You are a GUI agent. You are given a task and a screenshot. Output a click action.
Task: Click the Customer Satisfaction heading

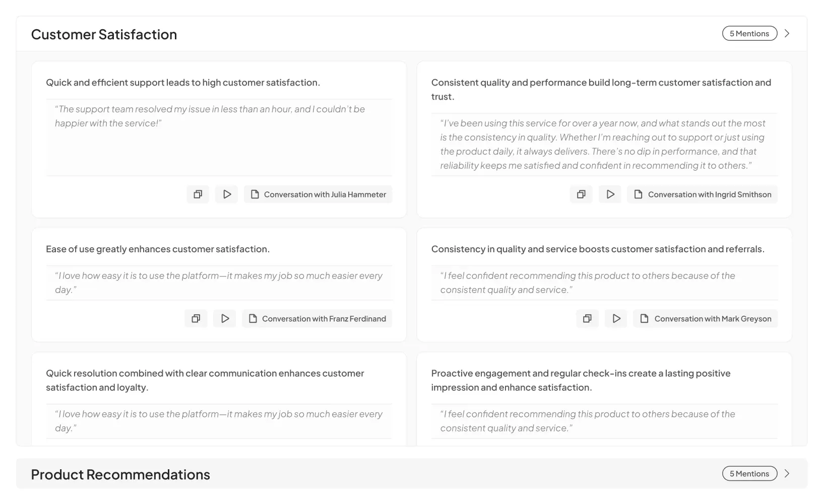104,34
